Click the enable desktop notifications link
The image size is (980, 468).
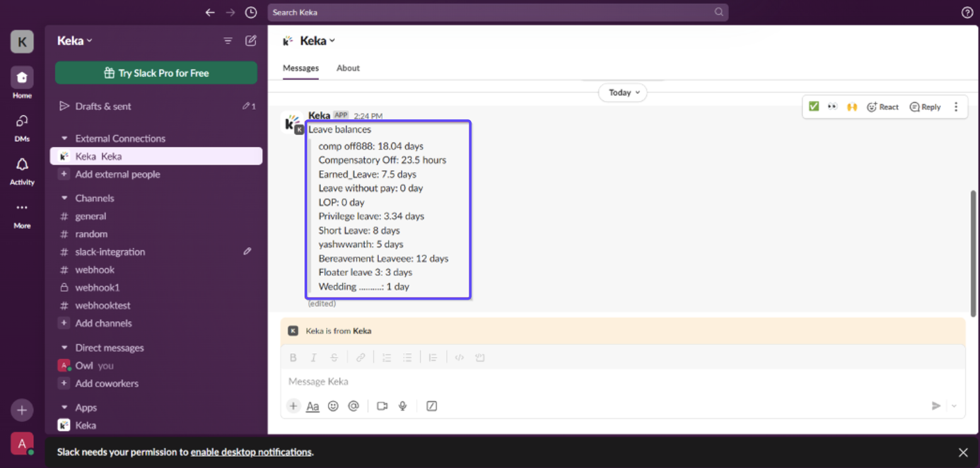point(251,452)
